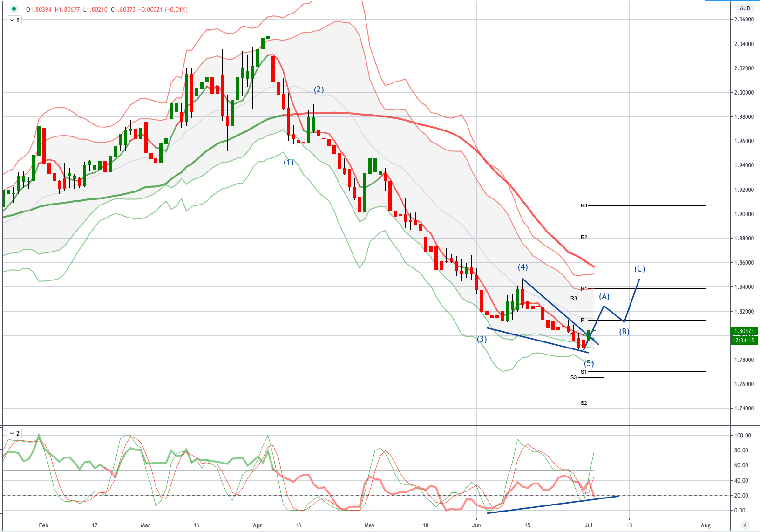Image resolution: width=760 pixels, height=532 pixels.
Task: Click the Jul date on time axis
Action: [x=589, y=525]
